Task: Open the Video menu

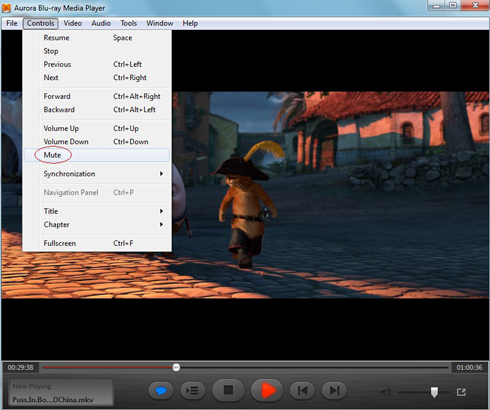Action: click(x=72, y=23)
